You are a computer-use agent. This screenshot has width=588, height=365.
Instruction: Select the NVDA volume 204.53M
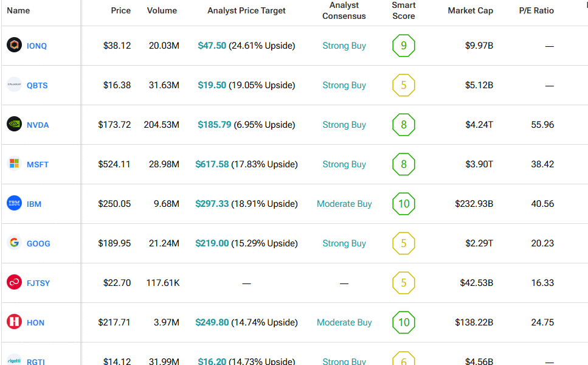coord(161,125)
